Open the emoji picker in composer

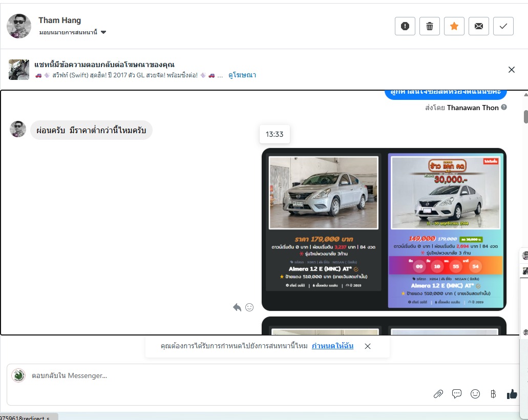point(475,394)
